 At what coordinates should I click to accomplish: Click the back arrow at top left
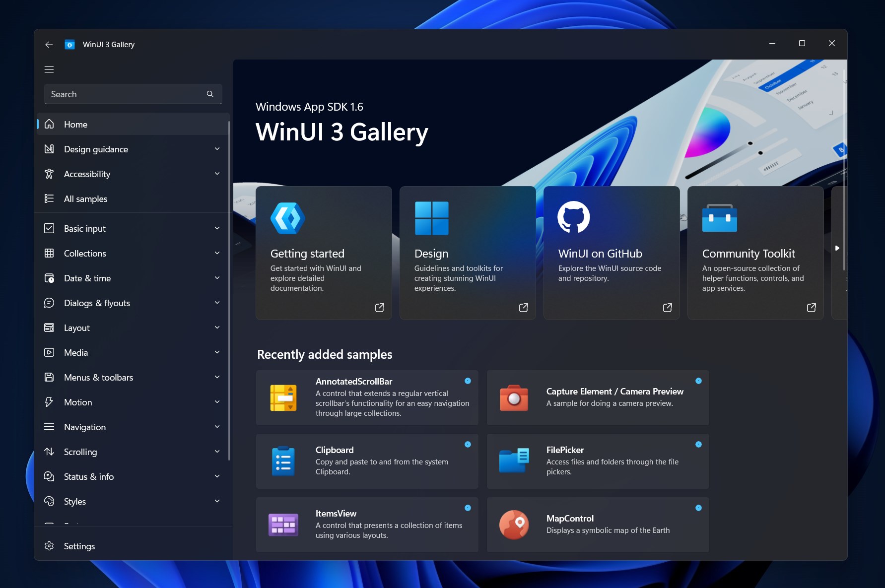[x=49, y=44]
